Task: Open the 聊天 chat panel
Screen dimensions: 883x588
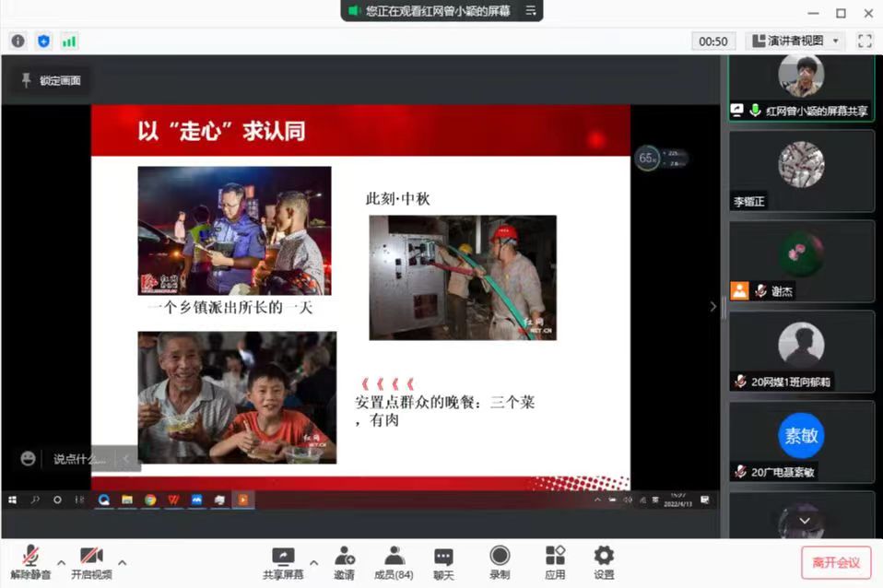Action: point(442,560)
